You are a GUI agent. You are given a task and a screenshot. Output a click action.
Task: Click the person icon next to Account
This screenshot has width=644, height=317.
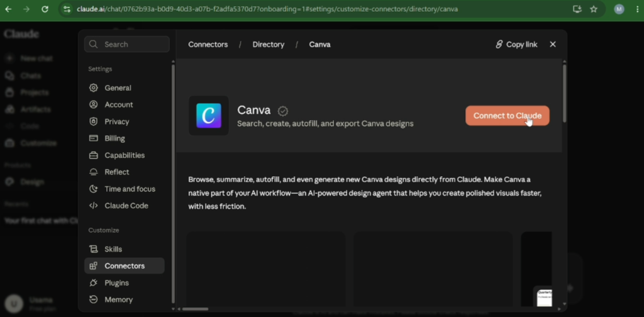tap(94, 104)
